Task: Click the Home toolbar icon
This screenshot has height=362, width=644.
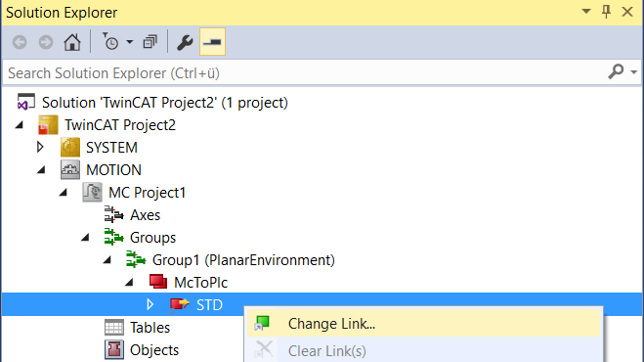Action: [x=72, y=42]
